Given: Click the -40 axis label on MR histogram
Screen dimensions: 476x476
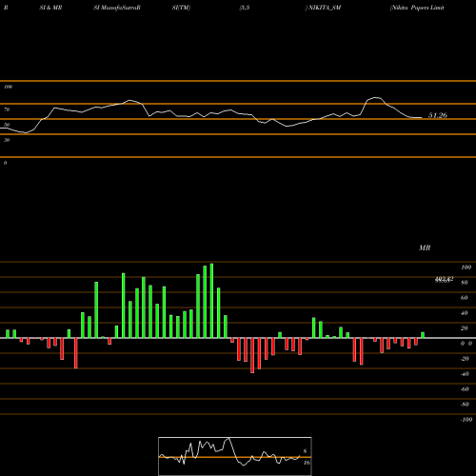Looking at the screenshot, I should pos(465,374).
